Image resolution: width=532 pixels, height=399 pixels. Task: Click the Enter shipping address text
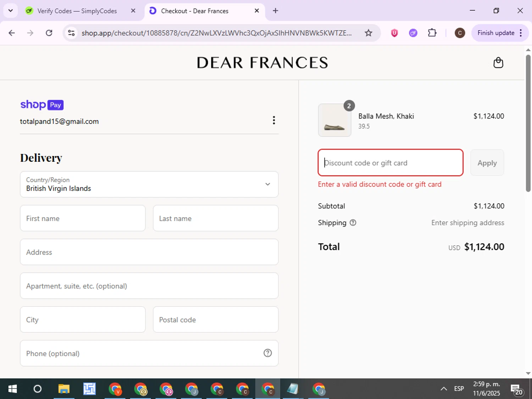pos(468,223)
